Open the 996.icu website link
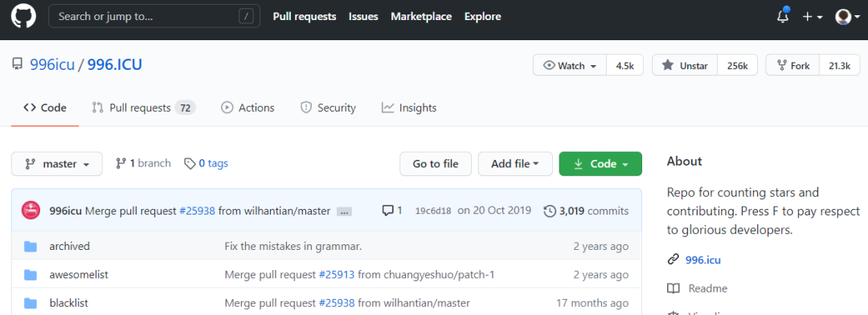Viewport: 868px width, 315px height. pyautogui.click(x=703, y=260)
